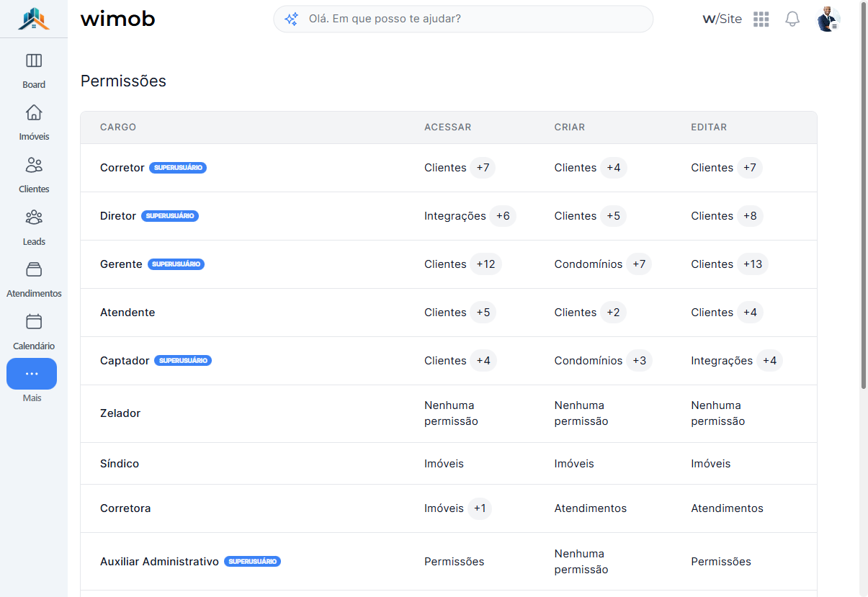Image resolution: width=868 pixels, height=597 pixels.
Task: Open the Diretor role row
Action: [x=449, y=216]
